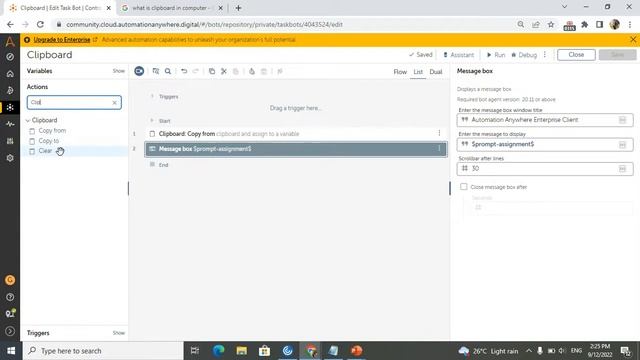Select the Copy to clipboard action
Viewport: 640px width, 360px height.
(49, 141)
